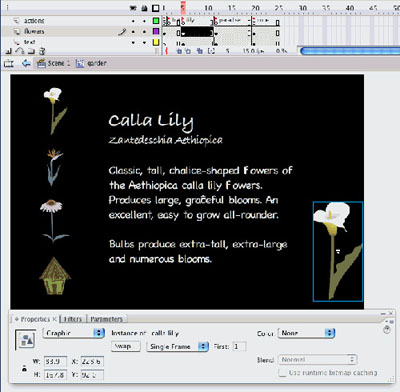400x392 pixels.
Task: Click the Swap button
Action: (x=125, y=346)
